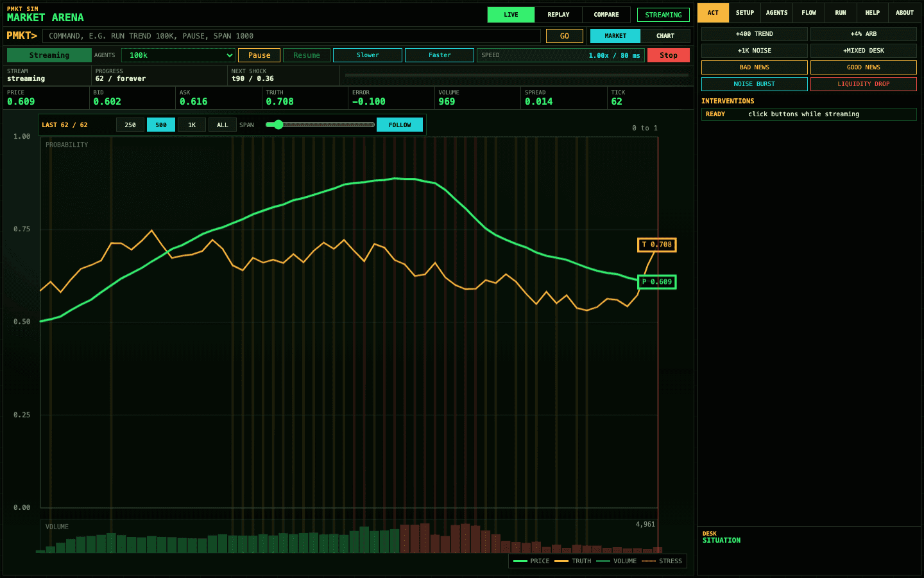Image resolution: width=924 pixels, height=578 pixels.
Task: Toggle the FOLLOW chart mode
Action: click(x=400, y=125)
